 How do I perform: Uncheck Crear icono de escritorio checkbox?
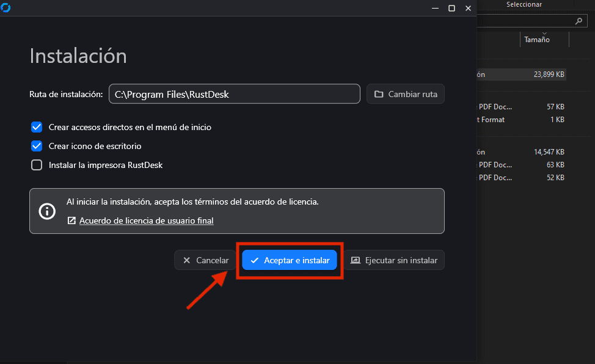(x=37, y=146)
